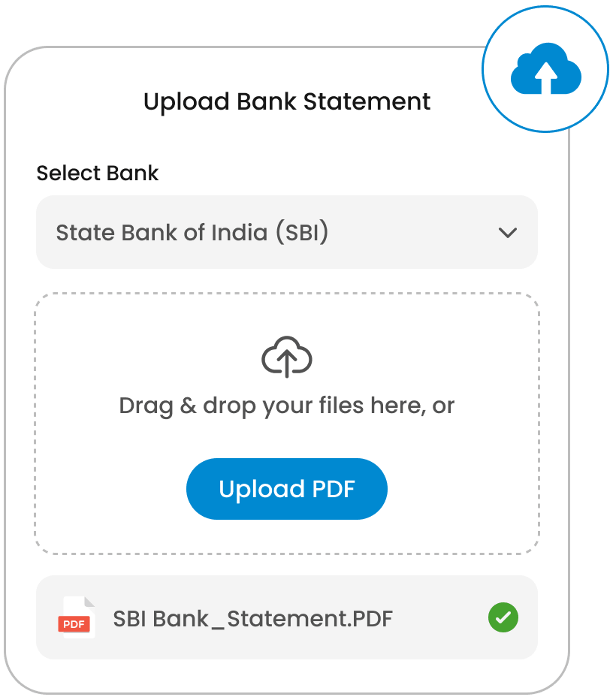Click the green checkmark status icon
This screenshot has width=613, height=700.
(503, 617)
